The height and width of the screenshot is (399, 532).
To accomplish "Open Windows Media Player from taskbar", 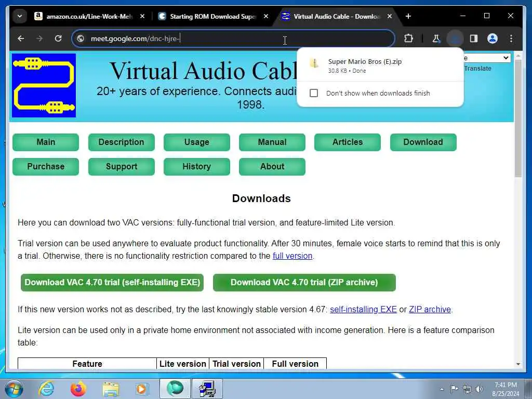I will click(x=142, y=389).
